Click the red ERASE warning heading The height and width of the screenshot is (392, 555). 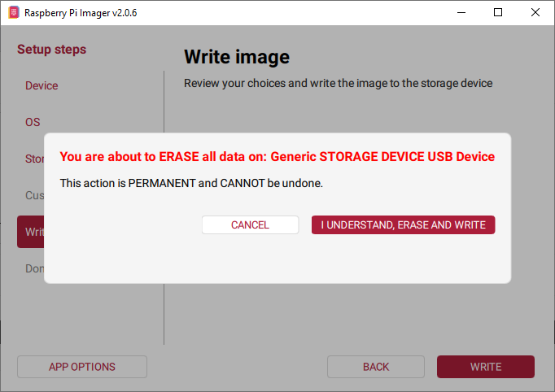coord(277,156)
